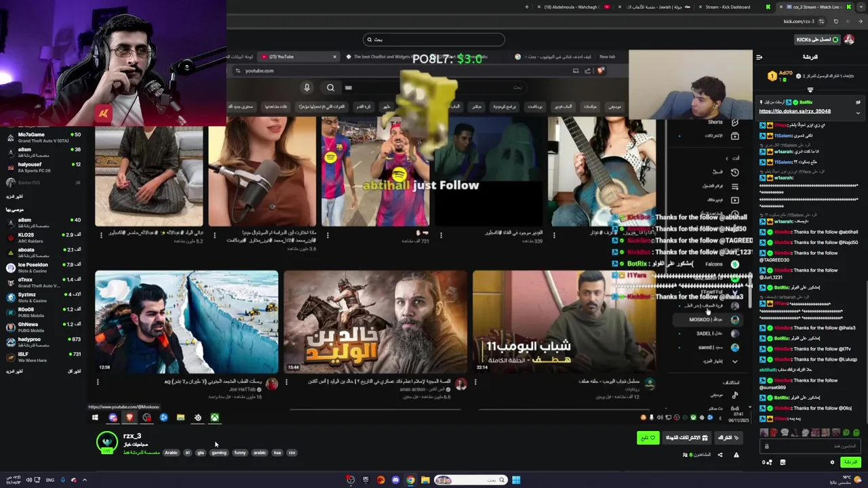Click the ksa tag
The width and height of the screenshot is (868, 488).
[x=277, y=453]
